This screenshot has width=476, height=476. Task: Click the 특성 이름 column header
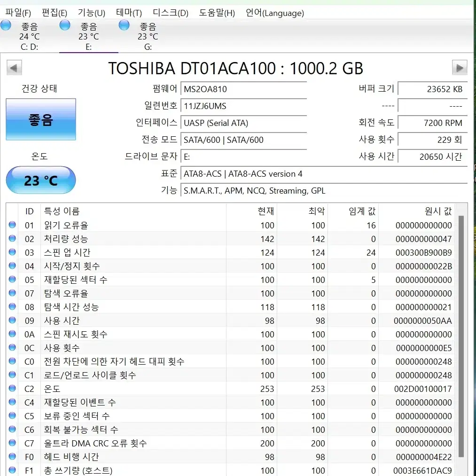(133, 211)
